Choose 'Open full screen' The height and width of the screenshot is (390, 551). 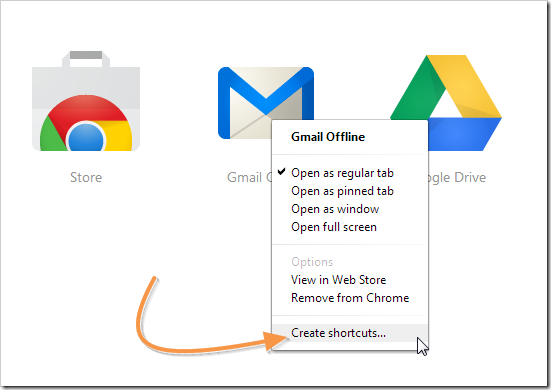350,227
